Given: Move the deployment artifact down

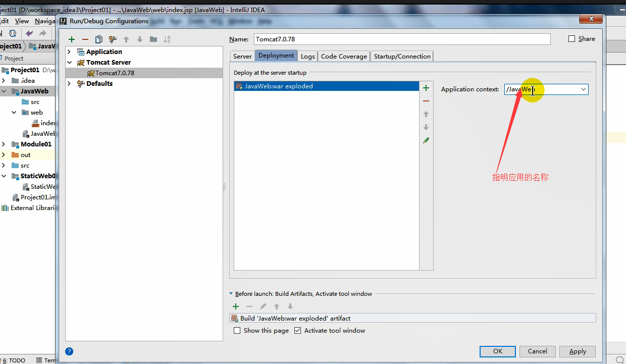Looking at the screenshot, I should (x=426, y=127).
